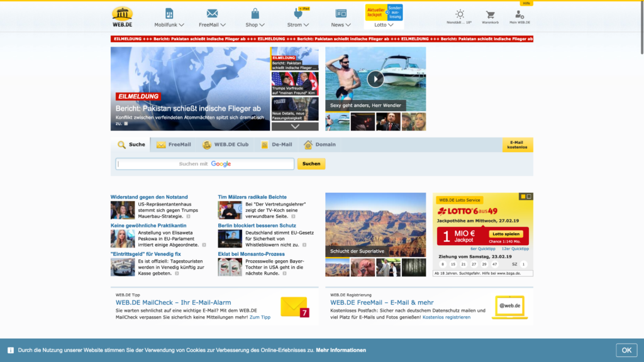644x362 pixels.
Task: Accept cookies with the OK button
Action: (x=626, y=350)
